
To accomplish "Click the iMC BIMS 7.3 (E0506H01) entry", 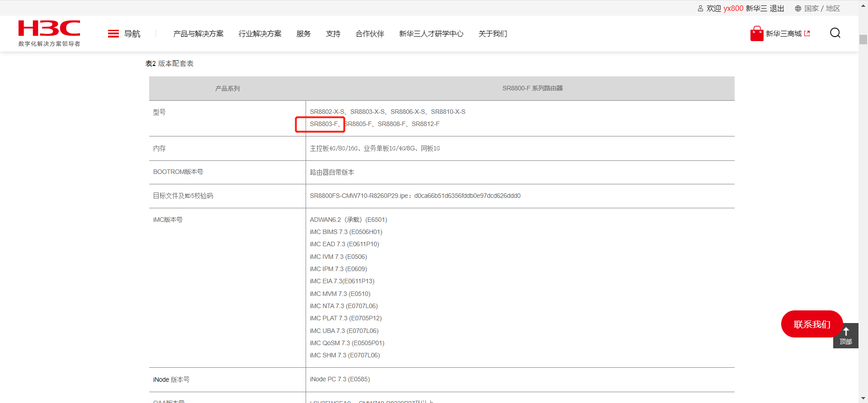I will [346, 232].
